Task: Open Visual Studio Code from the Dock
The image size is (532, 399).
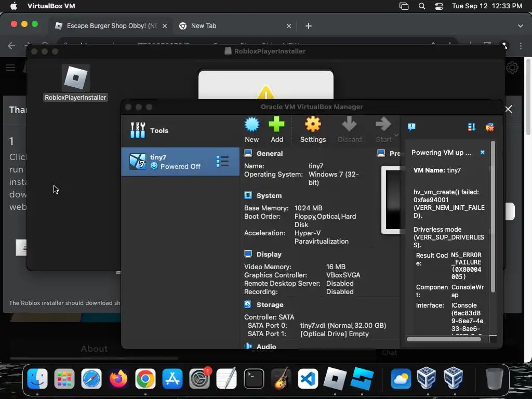Action: click(308, 379)
